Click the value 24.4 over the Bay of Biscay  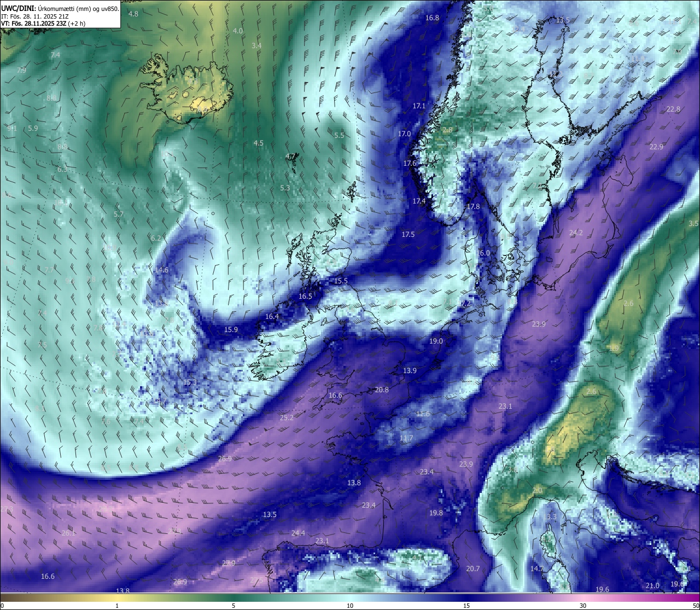pyautogui.click(x=298, y=533)
